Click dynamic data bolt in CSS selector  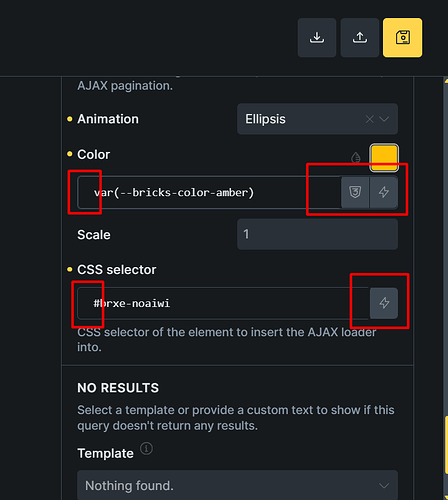tap(384, 303)
